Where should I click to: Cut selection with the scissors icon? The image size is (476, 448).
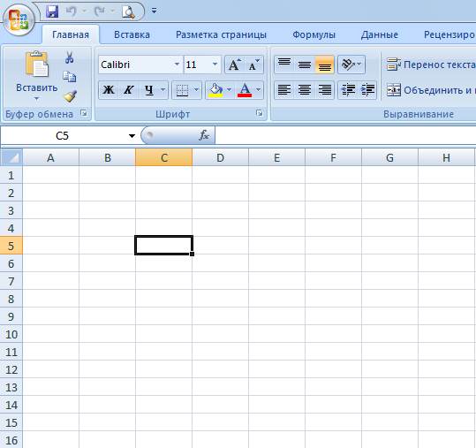[70, 57]
